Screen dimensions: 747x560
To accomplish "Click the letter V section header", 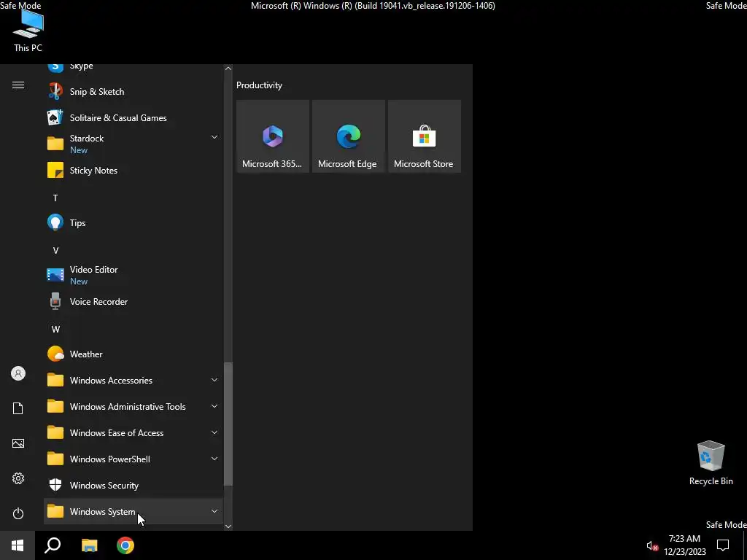I will (x=55, y=251).
